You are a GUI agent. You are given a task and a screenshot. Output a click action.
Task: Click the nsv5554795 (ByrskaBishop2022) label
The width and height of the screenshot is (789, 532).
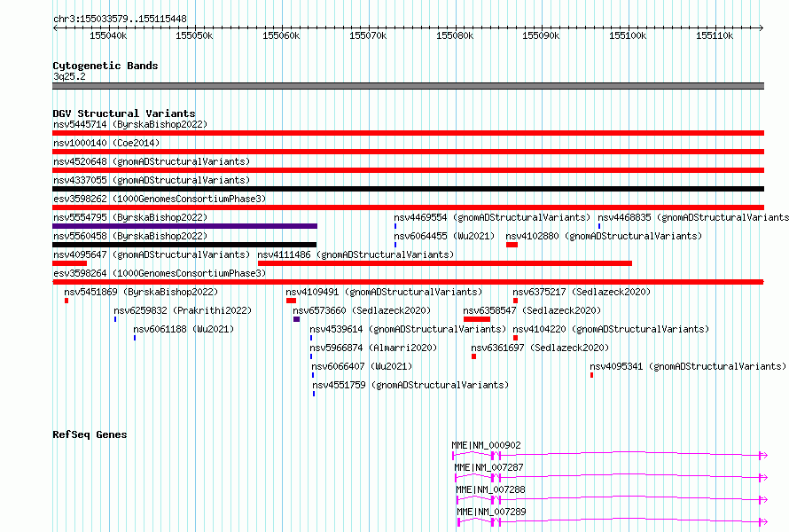pos(130,217)
